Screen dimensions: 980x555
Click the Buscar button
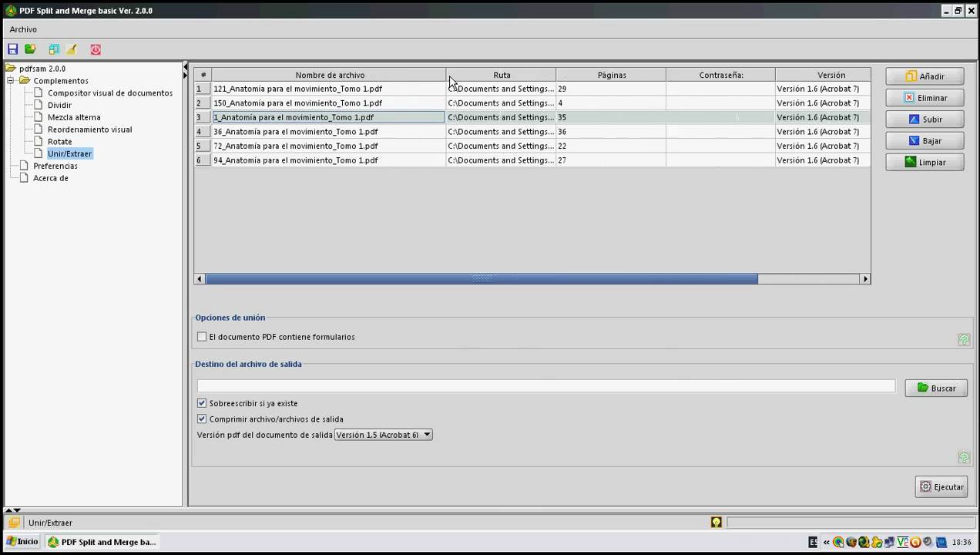(x=936, y=388)
